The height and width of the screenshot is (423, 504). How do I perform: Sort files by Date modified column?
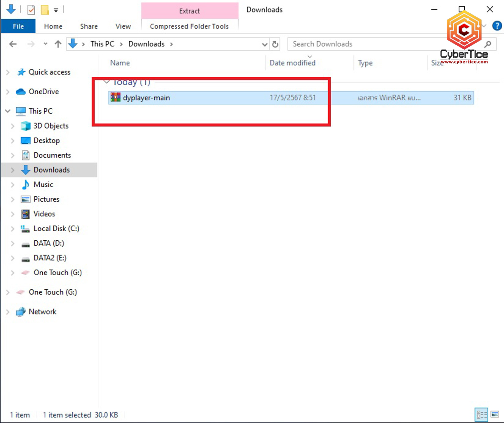(x=292, y=63)
